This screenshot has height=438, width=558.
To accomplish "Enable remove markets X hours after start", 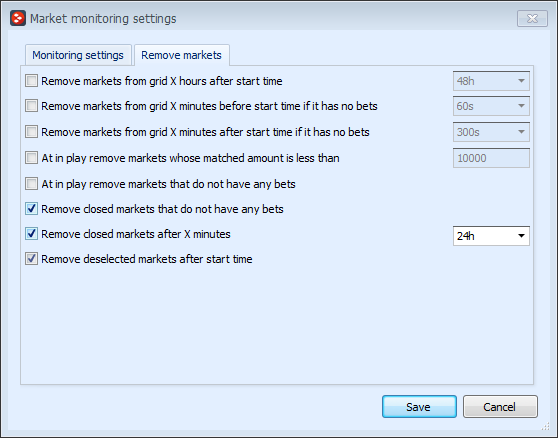I will [x=31, y=81].
